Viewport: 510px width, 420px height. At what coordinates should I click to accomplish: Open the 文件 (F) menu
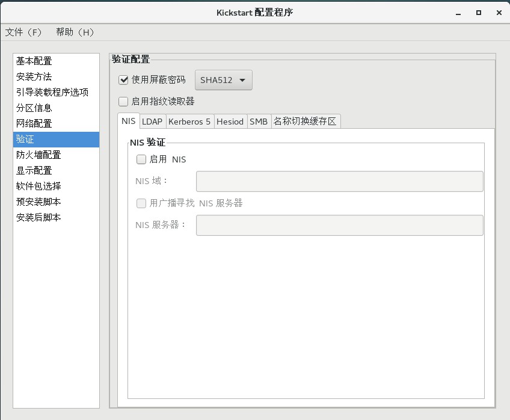(23, 32)
